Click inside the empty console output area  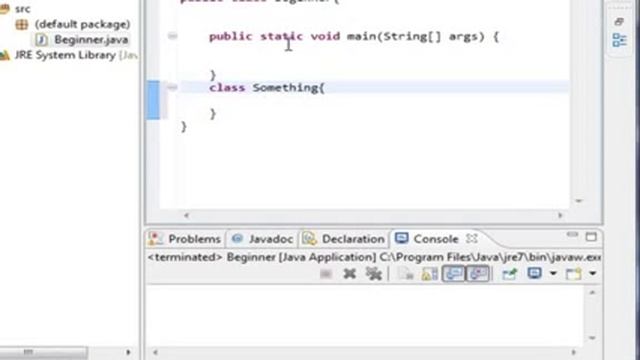coord(365,315)
